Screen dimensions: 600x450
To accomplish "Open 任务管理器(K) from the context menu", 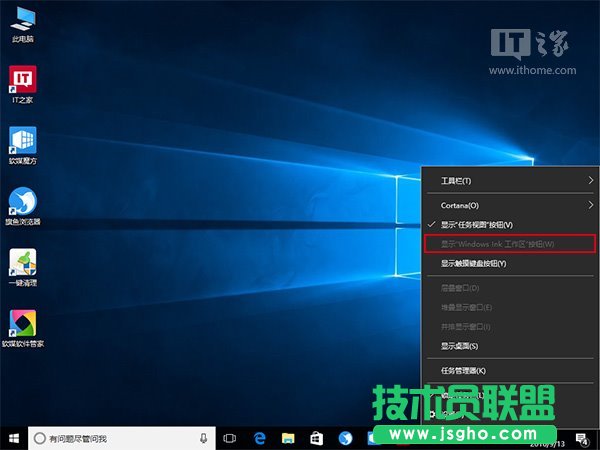I will pos(510,370).
